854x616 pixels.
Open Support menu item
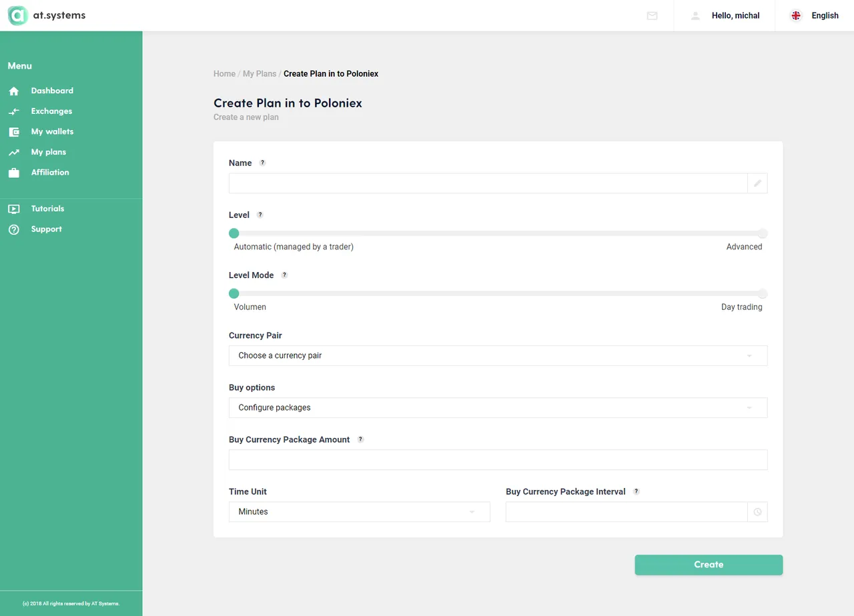[46, 229]
